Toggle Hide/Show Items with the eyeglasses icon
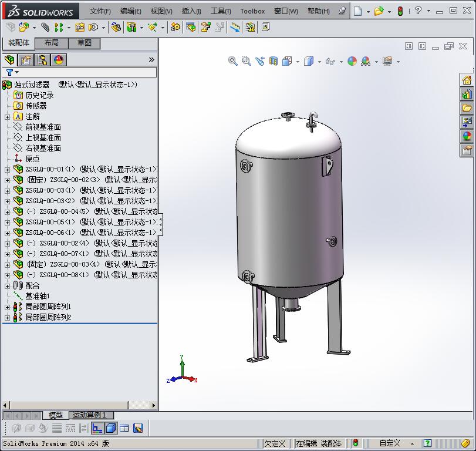Viewport: 476px width, 451px height. (x=330, y=61)
